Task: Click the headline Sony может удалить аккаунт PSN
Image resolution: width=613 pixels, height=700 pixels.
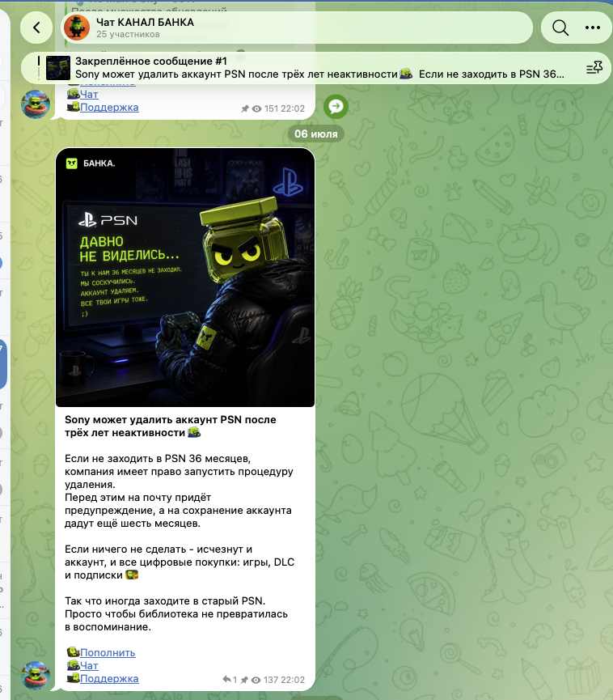Action: pyautogui.click(x=171, y=426)
